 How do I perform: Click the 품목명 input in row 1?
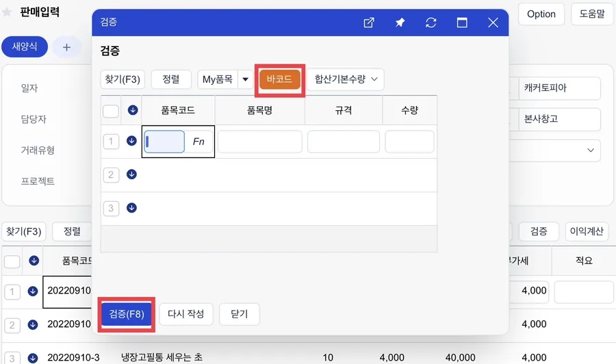click(259, 142)
